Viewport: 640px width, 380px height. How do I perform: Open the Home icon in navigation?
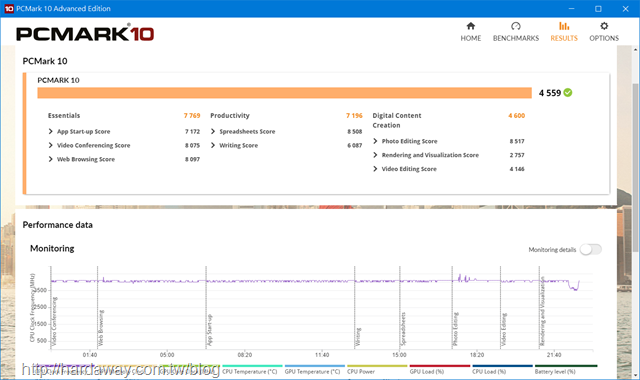[471, 26]
